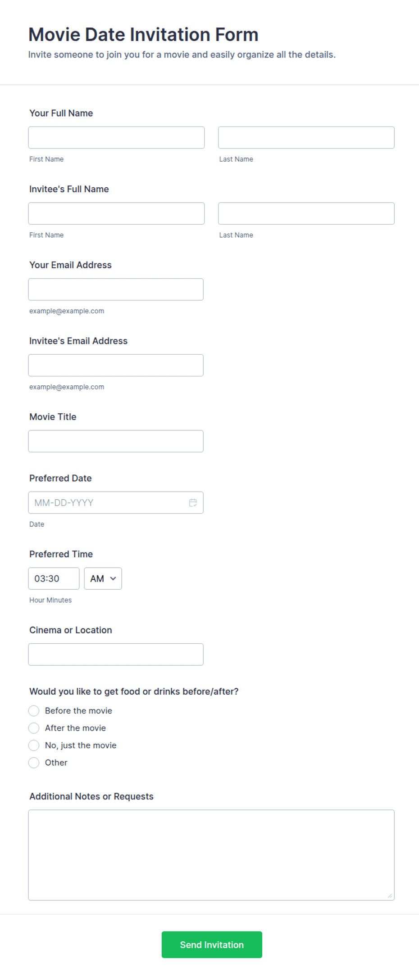The image size is (419, 980).
Task: Click the Movie Date Invitation Form heading
Action: (x=143, y=35)
